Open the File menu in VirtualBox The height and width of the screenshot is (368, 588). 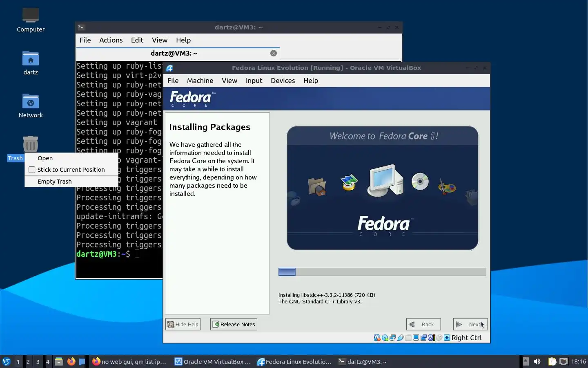pos(173,81)
